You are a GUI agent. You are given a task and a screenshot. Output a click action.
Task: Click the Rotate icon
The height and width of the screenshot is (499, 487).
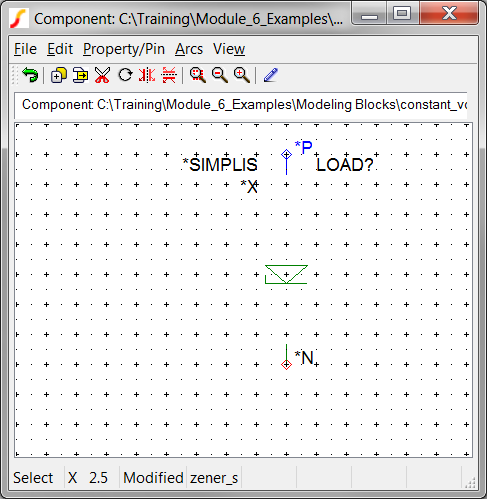click(x=125, y=75)
